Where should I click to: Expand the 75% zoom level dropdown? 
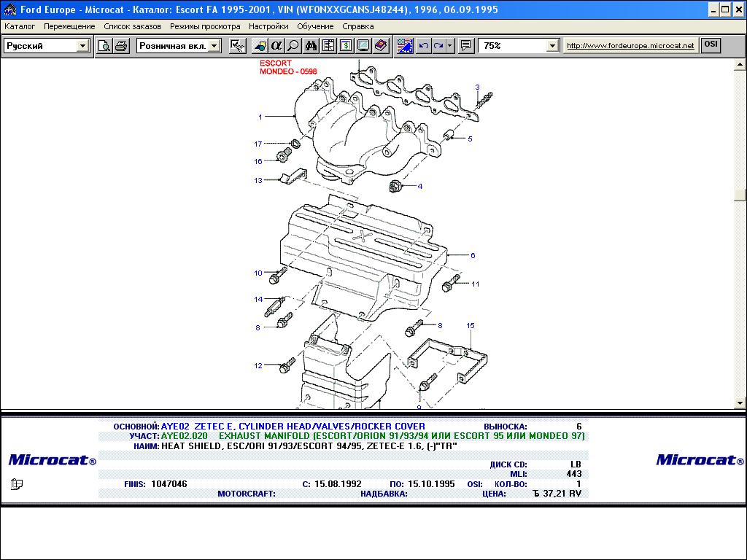pyautogui.click(x=552, y=46)
